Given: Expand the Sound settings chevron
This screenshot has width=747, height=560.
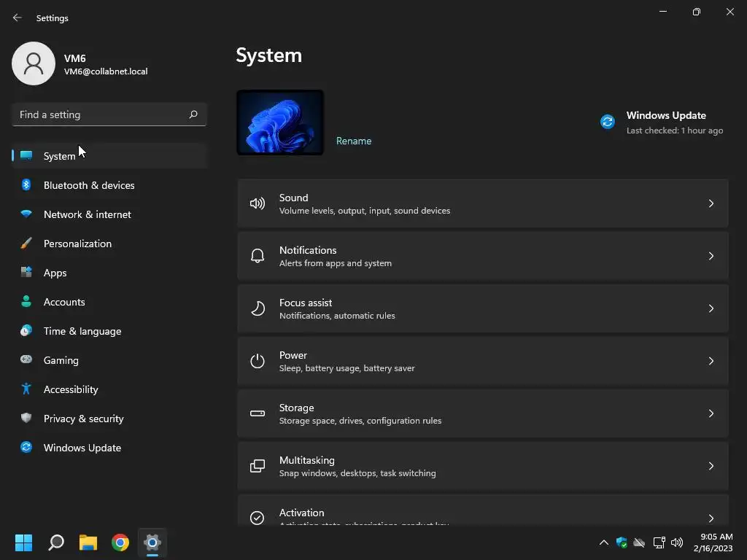Looking at the screenshot, I should pyautogui.click(x=711, y=203).
